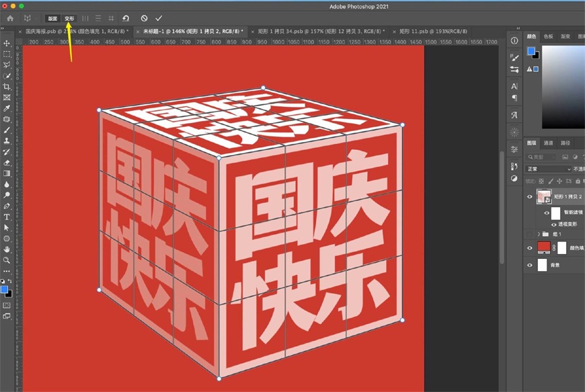Cancel perspective warp with the no-entry icon
Viewport: 585px width, 392px height.
click(x=144, y=18)
